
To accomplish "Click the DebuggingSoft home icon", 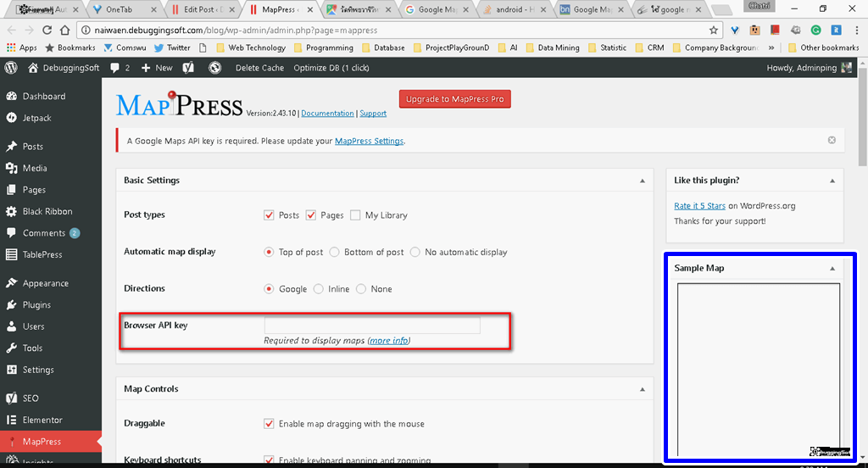I will pyautogui.click(x=33, y=68).
